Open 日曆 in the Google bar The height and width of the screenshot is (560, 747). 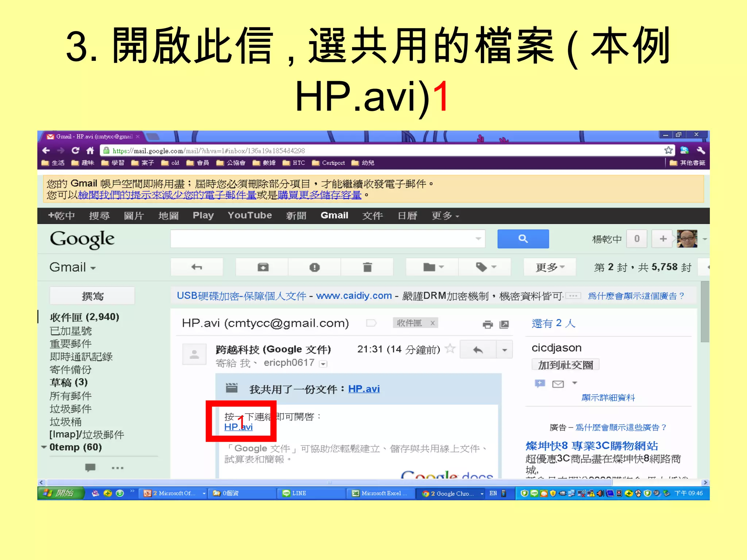tap(407, 216)
